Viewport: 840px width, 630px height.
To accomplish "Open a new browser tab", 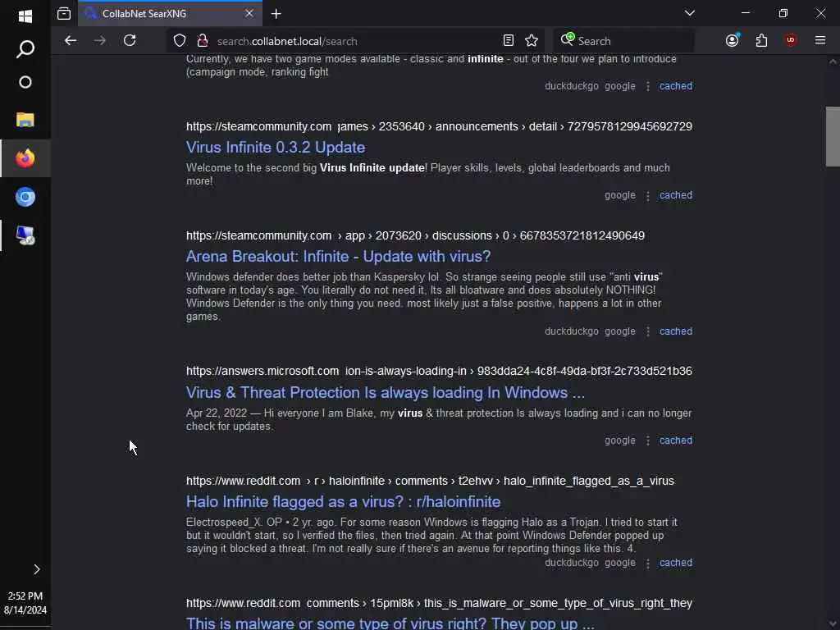I will coord(276,13).
